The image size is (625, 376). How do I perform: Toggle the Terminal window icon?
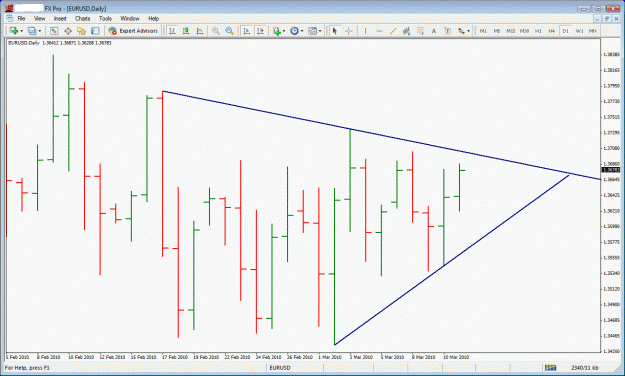point(95,31)
